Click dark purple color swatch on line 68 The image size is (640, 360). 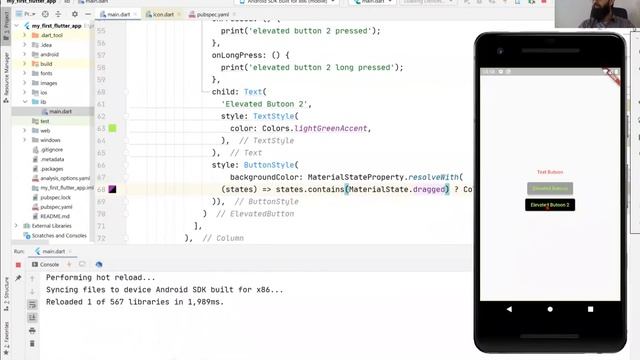(x=112, y=189)
